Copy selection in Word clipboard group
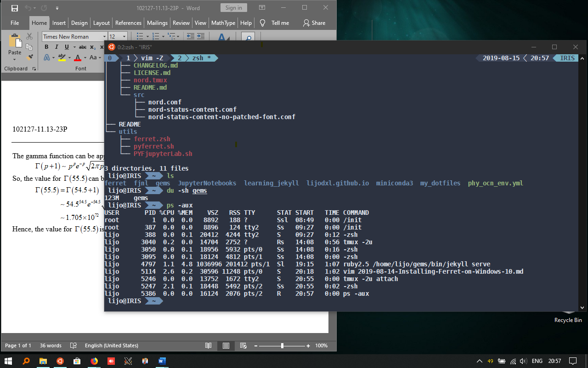This screenshot has height=368, width=588. pyautogui.click(x=29, y=47)
